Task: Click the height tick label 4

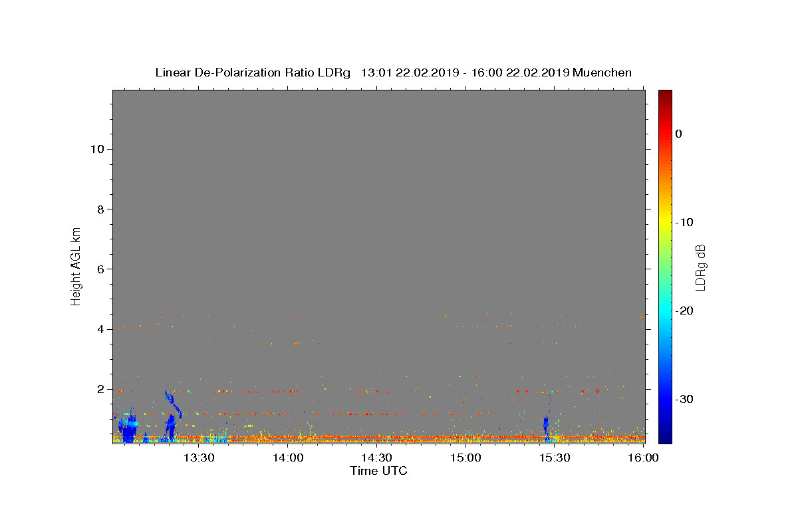Action: (x=100, y=329)
